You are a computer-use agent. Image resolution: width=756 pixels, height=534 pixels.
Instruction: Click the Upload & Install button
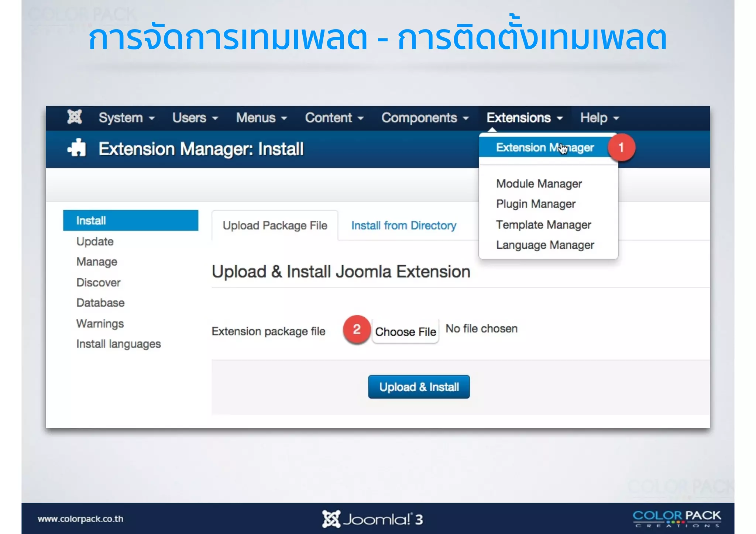click(419, 387)
